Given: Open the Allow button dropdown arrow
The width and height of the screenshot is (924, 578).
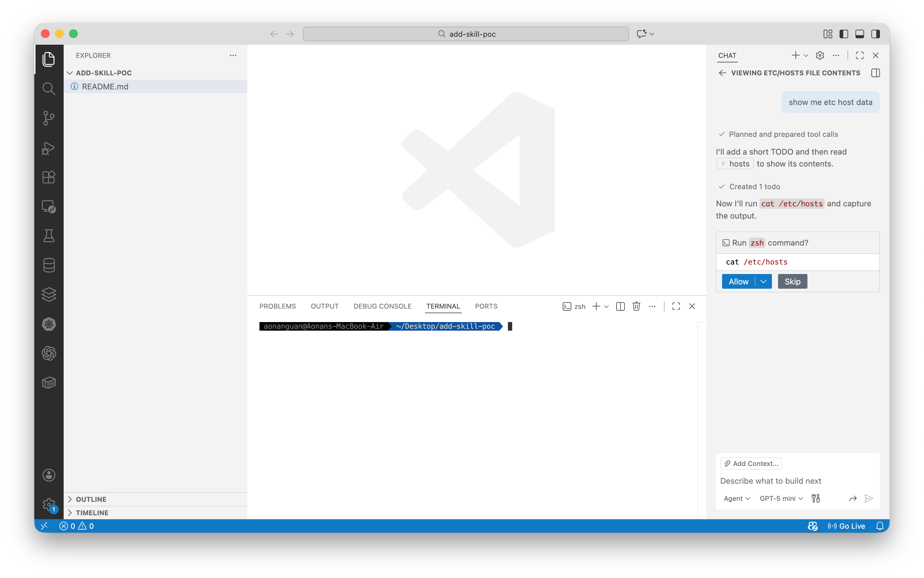Looking at the screenshot, I should [764, 281].
